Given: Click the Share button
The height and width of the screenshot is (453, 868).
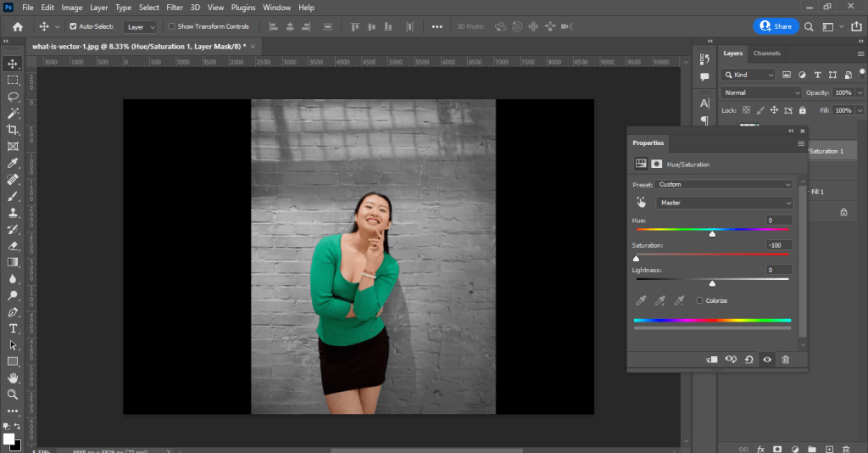Looking at the screenshot, I should (776, 26).
